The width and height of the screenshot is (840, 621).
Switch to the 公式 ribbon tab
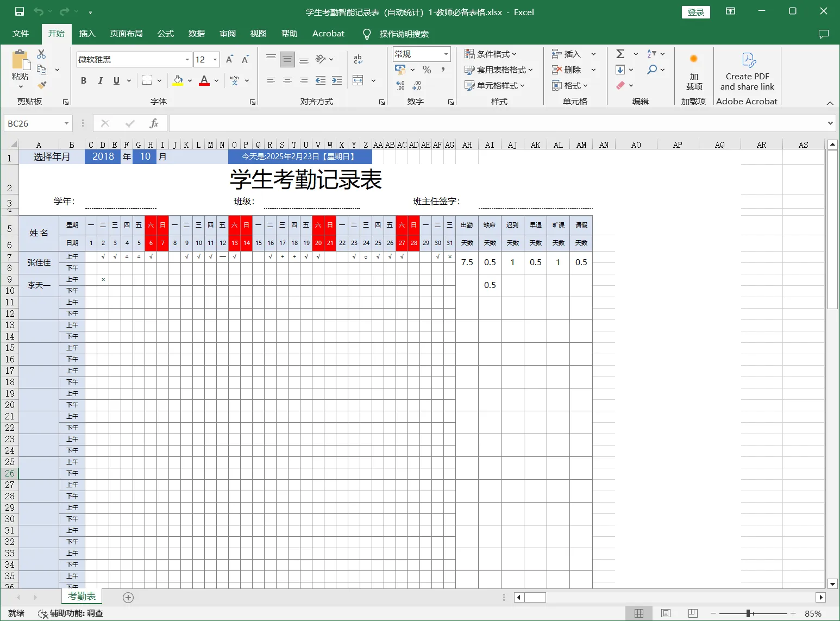coord(166,34)
